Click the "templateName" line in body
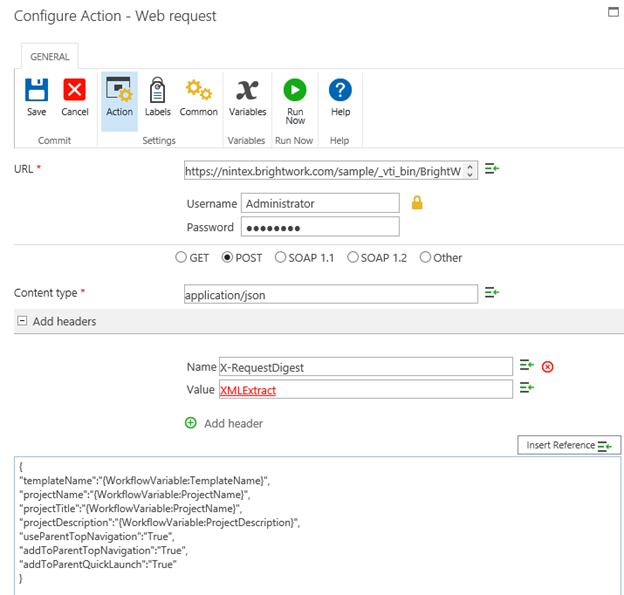Viewport: 624px width, 595px height. click(x=144, y=480)
